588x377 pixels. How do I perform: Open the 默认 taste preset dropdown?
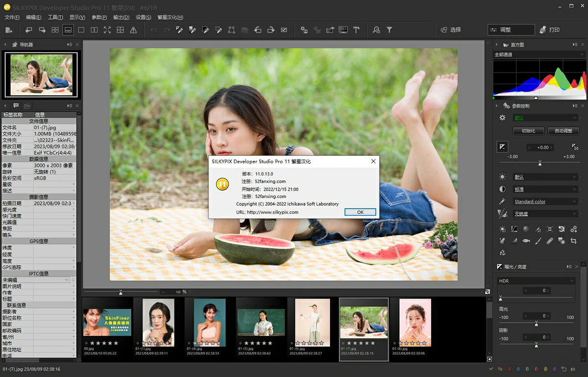(x=545, y=118)
